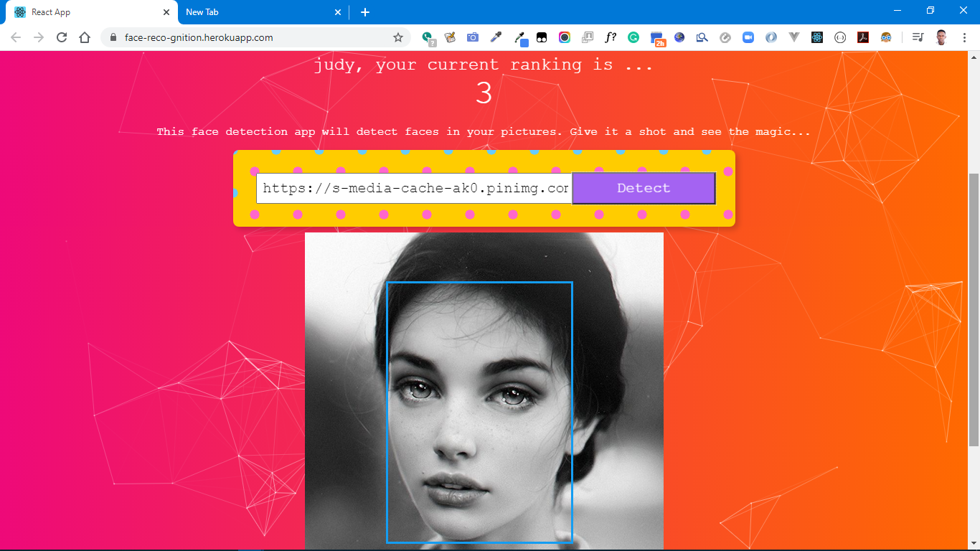Viewport: 980px width, 551px height.
Task: Close the New Tab tab
Action: point(338,12)
